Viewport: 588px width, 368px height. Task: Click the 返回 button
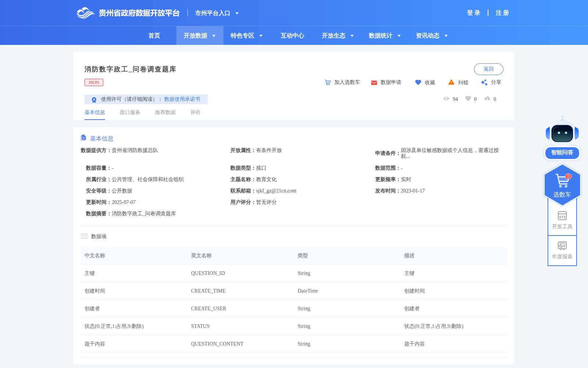pyautogui.click(x=489, y=69)
